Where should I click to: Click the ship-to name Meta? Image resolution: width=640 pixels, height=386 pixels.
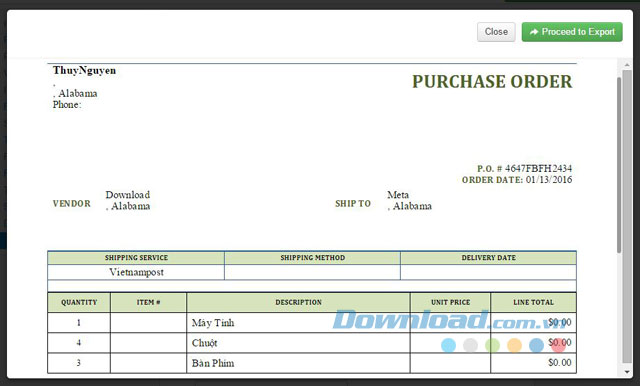coord(398,195)
